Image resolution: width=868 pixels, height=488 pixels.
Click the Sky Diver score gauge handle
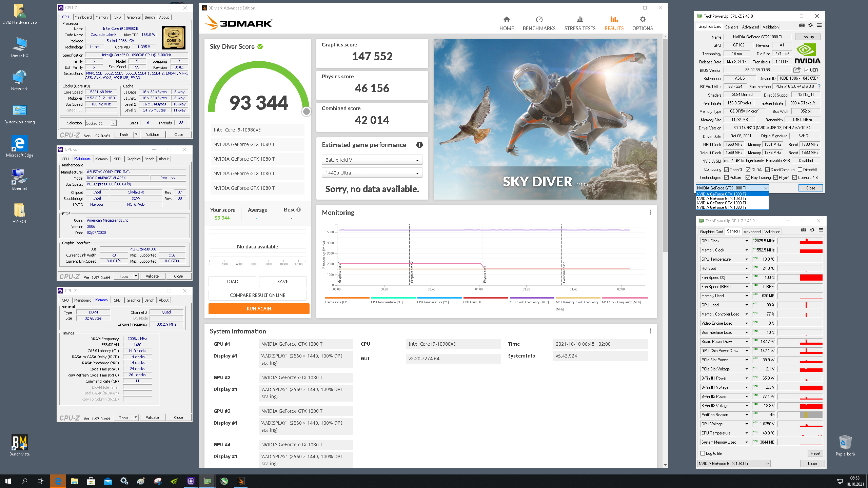tap(306, 111)
